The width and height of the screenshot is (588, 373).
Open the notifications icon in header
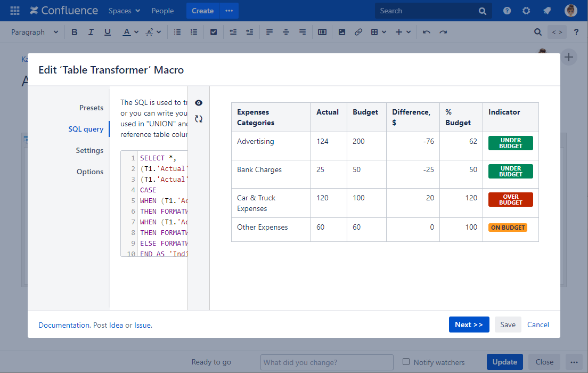point(547,11)
